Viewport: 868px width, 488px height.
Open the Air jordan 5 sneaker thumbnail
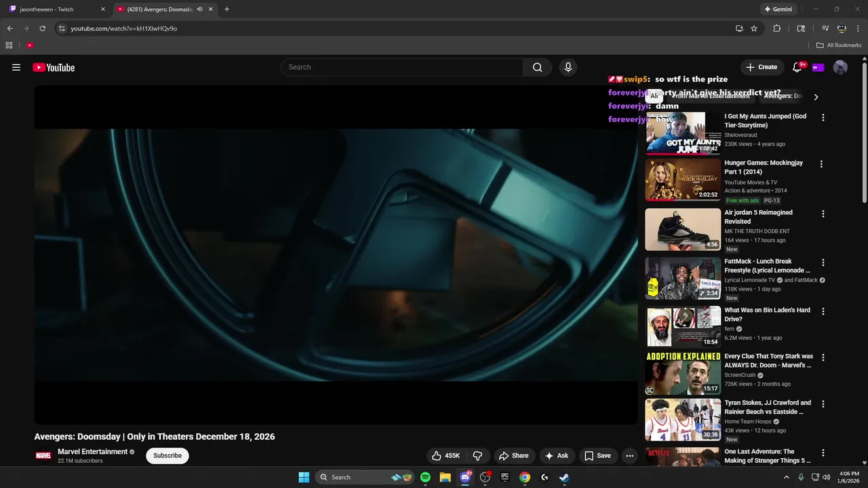pos(683,229)
